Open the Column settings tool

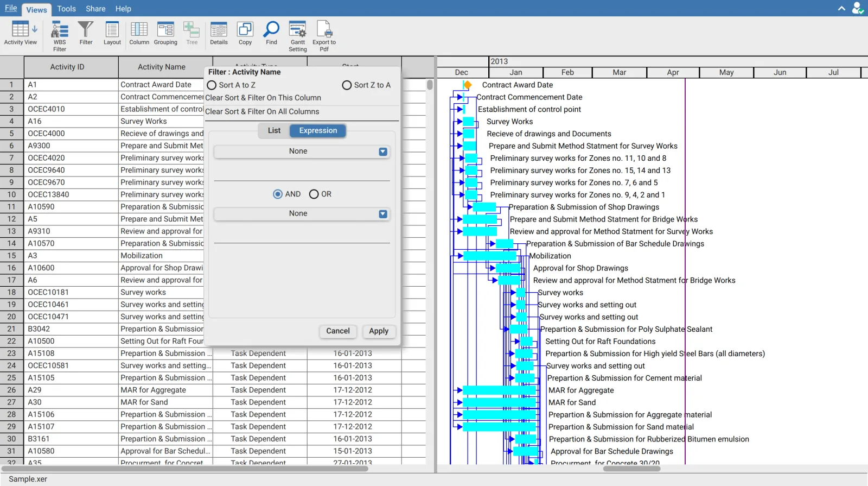click(x=139, y=33)
